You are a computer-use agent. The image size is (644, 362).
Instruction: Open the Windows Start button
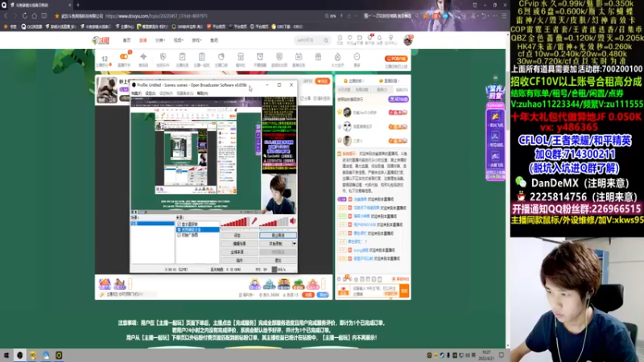click(6, 355)
